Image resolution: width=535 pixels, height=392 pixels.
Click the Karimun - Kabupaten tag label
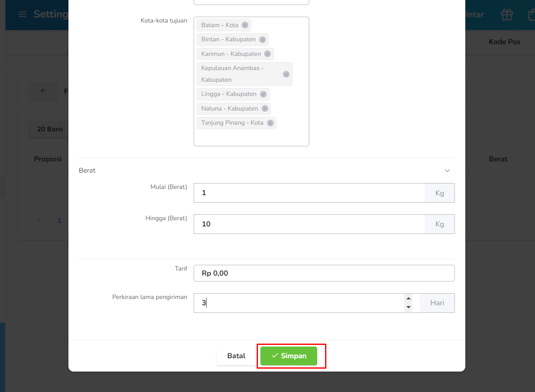pyautogui.click(x=231, y=54)
